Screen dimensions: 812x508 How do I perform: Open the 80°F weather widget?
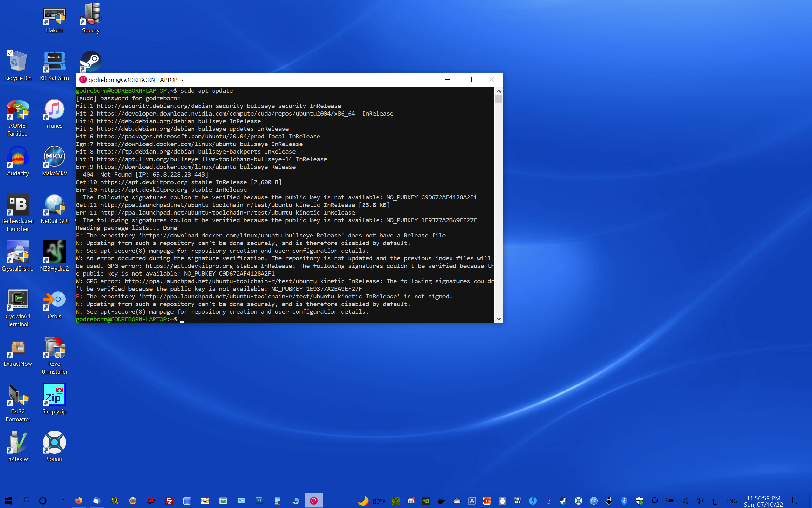pyautogui.click(x=372, y=501)
